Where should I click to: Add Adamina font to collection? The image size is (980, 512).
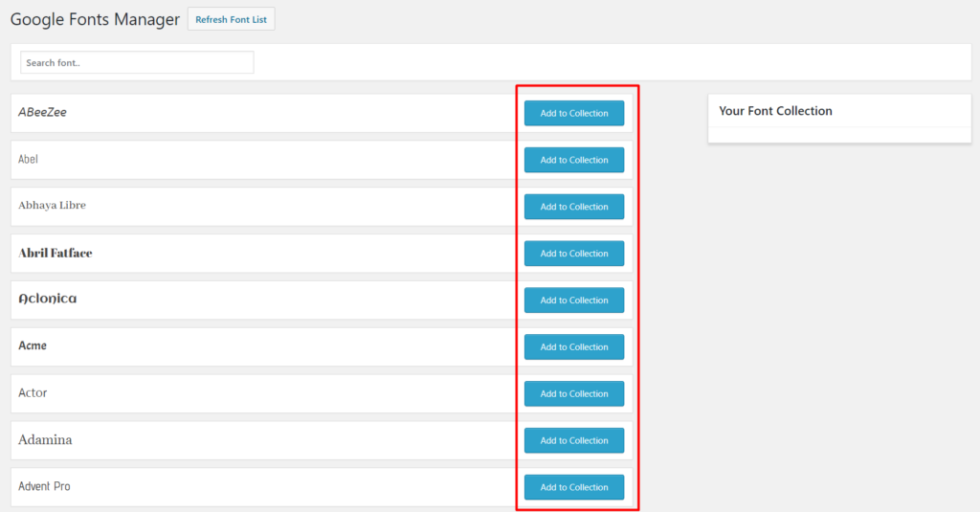[x=574, y=441]
